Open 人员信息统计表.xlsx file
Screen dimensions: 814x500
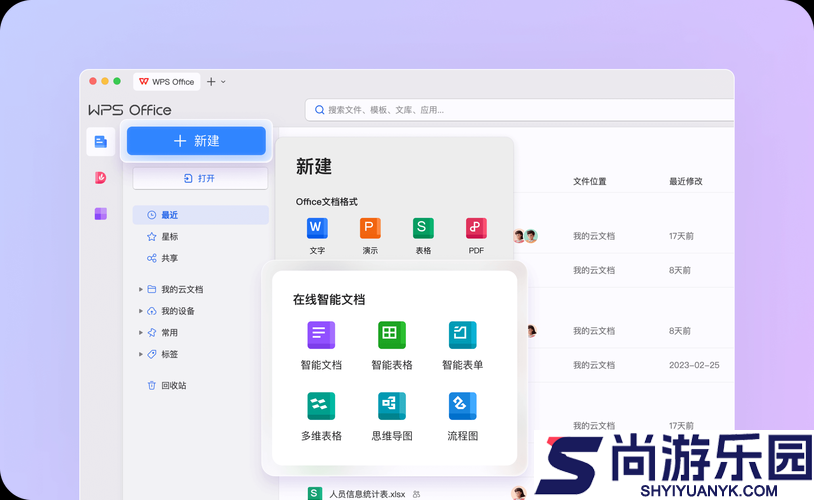tap(368, 494)
